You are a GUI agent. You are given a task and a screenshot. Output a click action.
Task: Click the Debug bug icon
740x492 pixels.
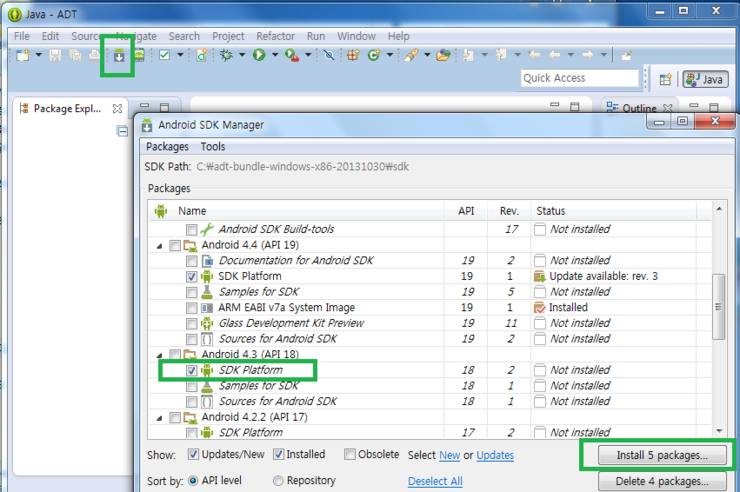[227, 56]
